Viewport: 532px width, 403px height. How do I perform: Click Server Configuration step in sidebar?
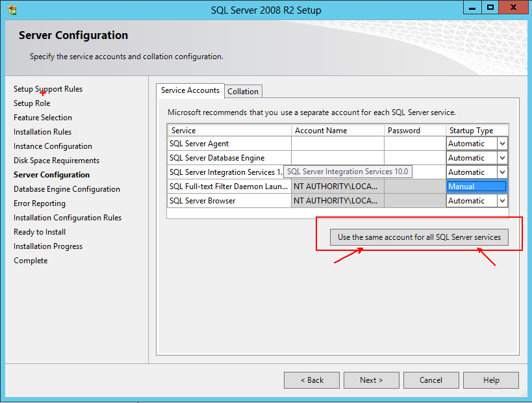coord(51,175)
